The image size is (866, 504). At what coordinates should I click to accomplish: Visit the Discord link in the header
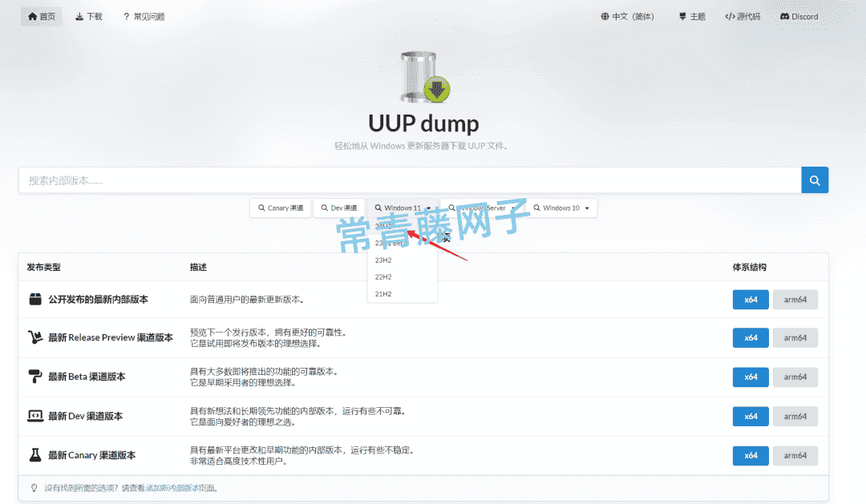tap(799, 17)
